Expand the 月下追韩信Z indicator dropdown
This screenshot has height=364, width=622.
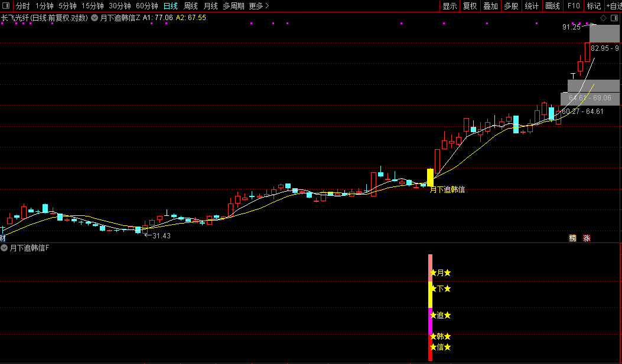coord(95,18)
